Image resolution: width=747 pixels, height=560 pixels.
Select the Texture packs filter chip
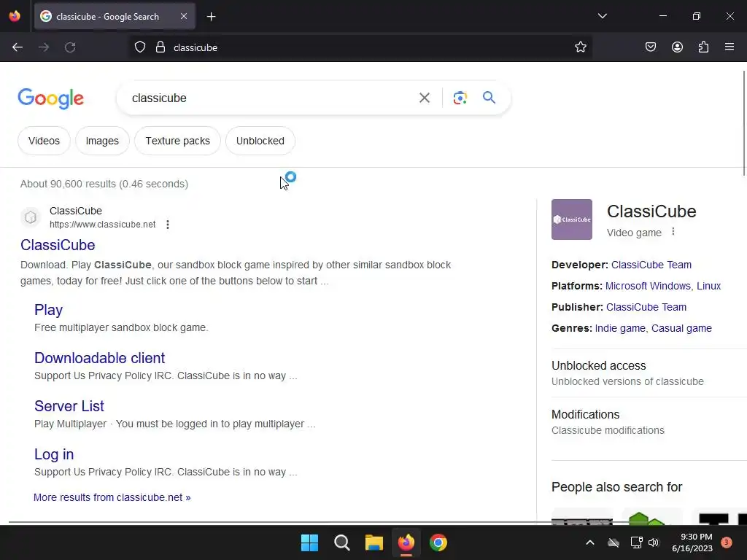point(178,141)
